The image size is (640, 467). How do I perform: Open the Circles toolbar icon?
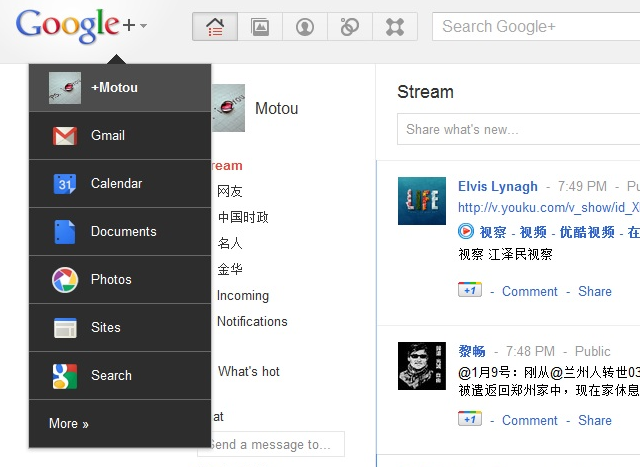coord(350,27)
